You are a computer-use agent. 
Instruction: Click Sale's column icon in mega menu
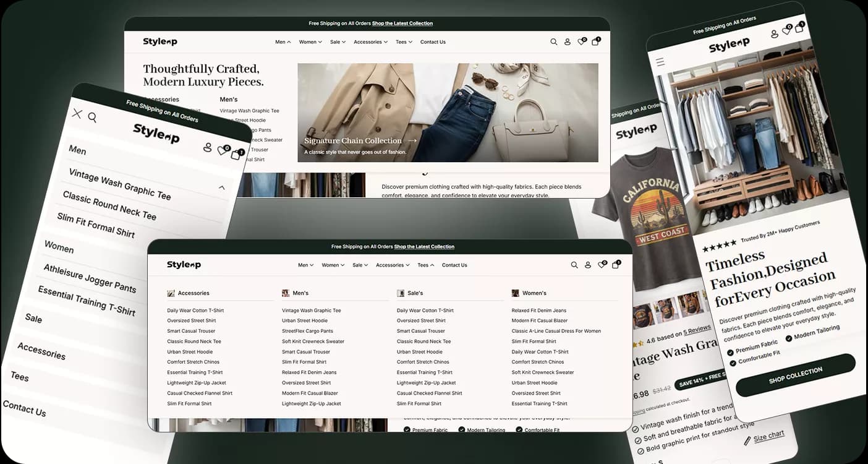[401, 293]
